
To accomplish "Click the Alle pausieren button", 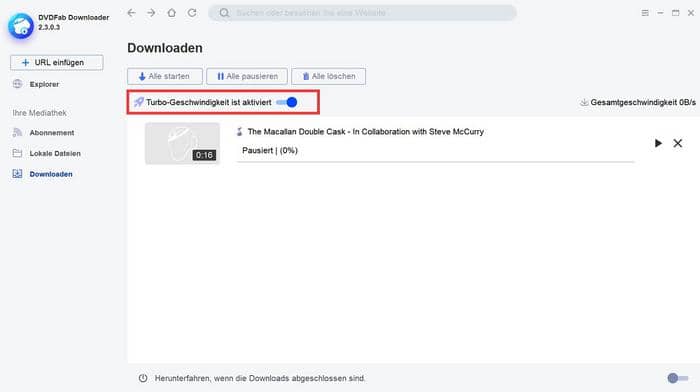I will [247, 76].
